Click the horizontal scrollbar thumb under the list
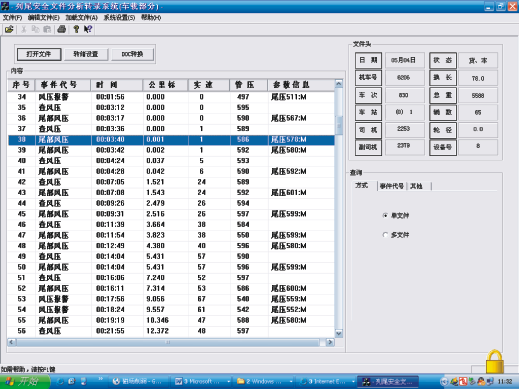Image resolution: width=519 pixels, height=389 pixels. [168, 342]
